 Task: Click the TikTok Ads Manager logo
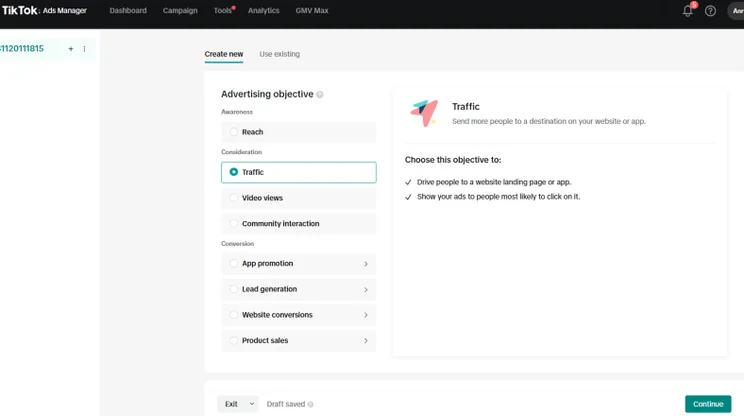tap(44, 10)
